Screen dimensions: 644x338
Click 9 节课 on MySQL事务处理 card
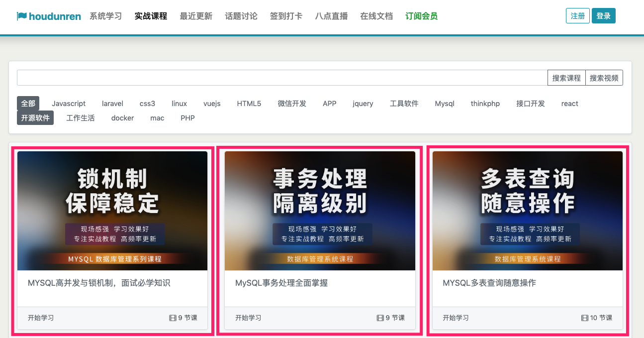(395, 318)
